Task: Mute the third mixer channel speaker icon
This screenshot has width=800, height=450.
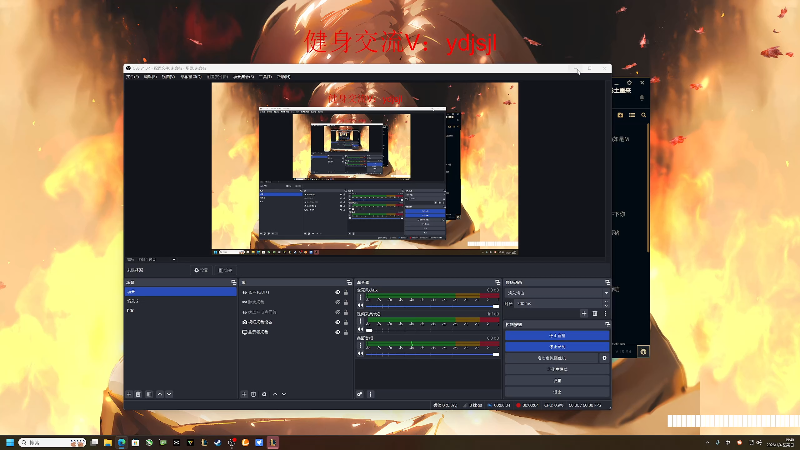Action: pyautogui.click(x=361, y=354)
